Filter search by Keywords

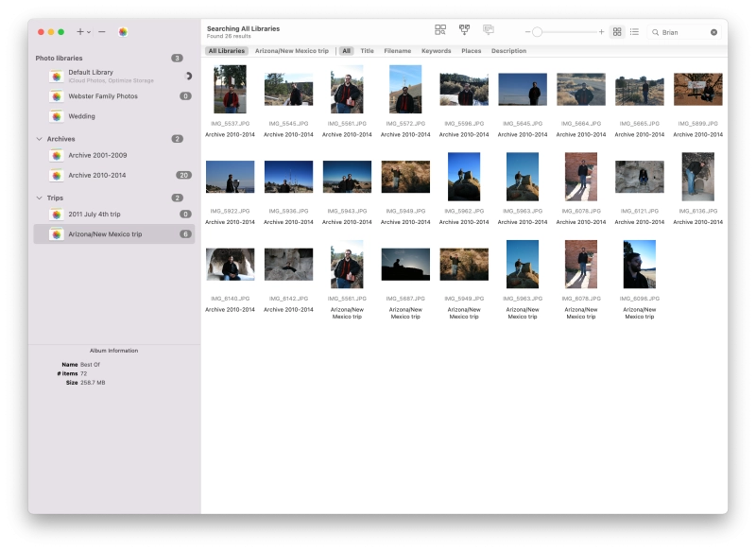[436, 51]
